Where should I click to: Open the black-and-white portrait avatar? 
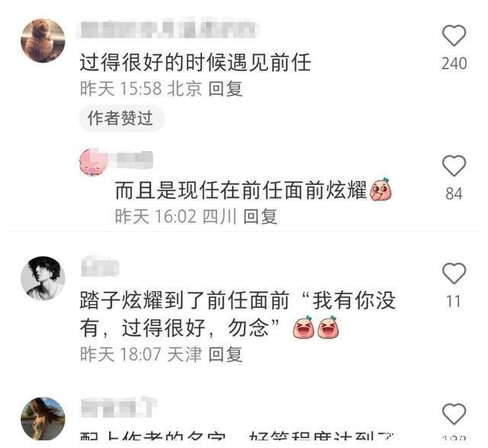click(43, 278)
